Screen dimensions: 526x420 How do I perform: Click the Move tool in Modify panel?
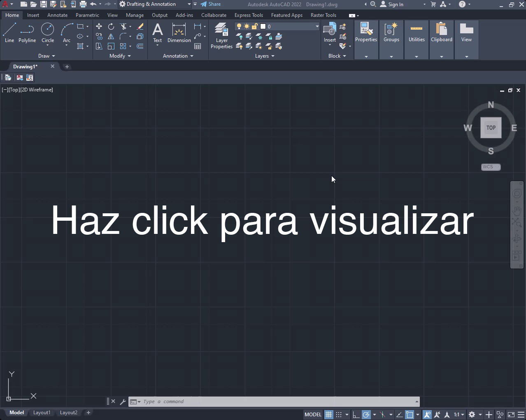coord(99,26)
